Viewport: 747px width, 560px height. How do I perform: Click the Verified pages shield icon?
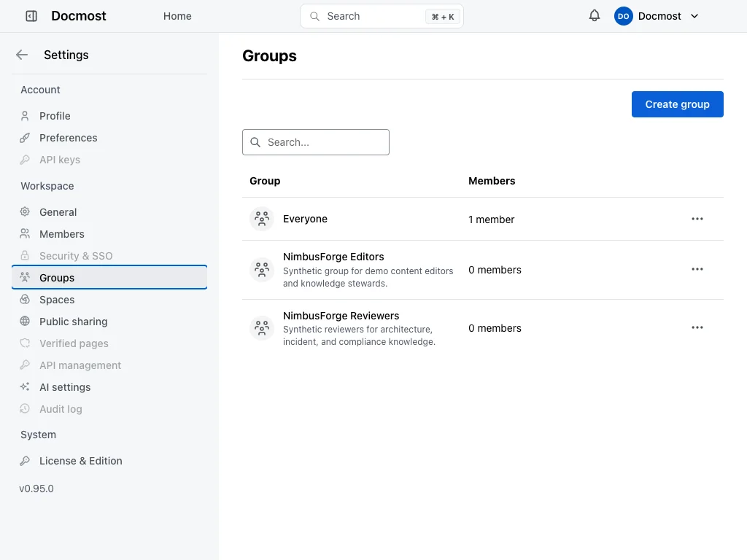click(25, 343)
